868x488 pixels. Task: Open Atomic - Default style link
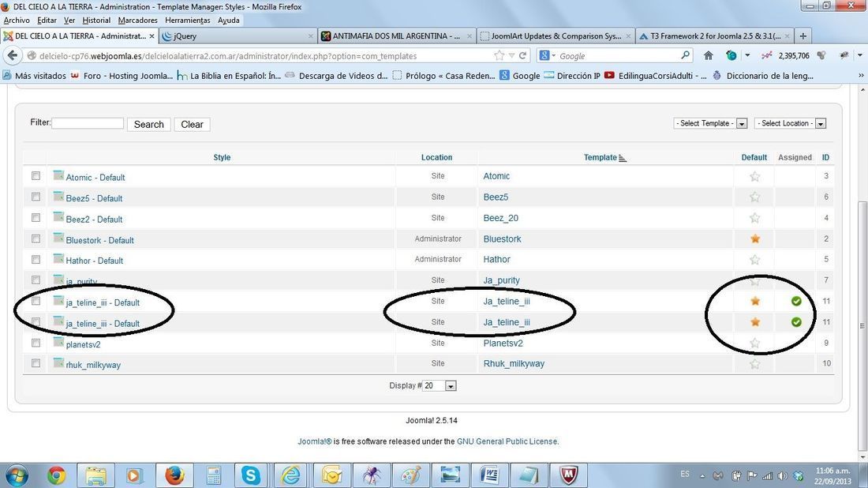(95, 177)
